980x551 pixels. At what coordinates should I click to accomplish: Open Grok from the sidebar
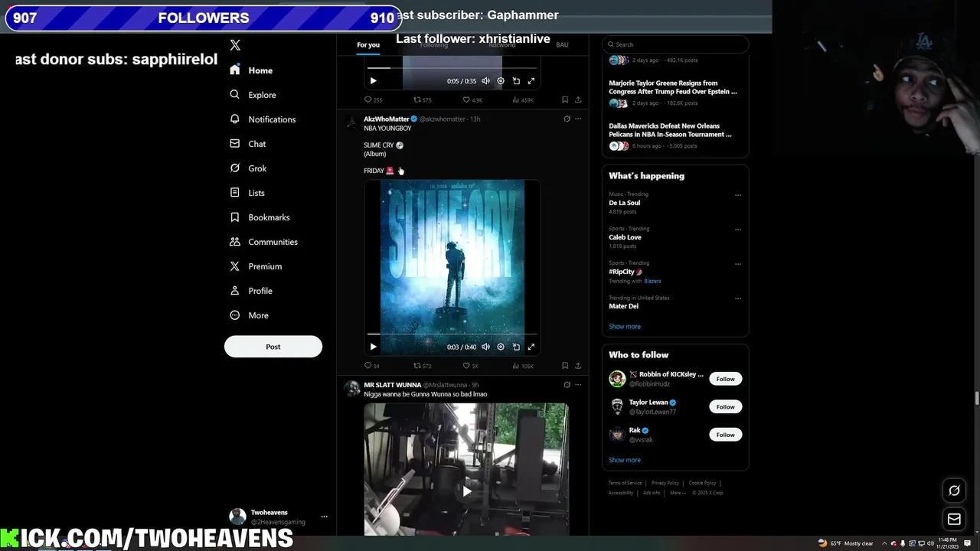point(248,168)
